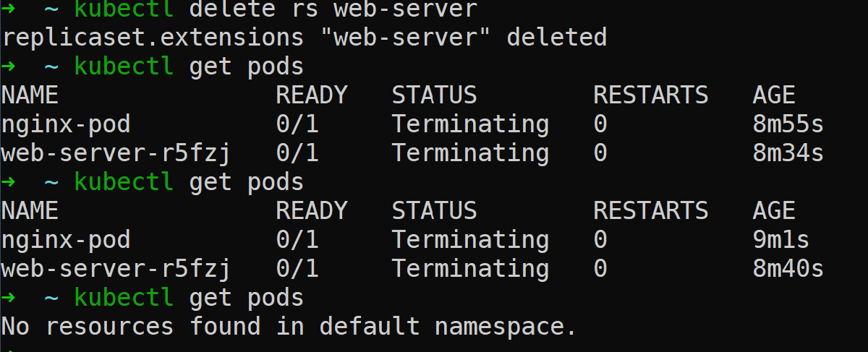Click the age value 9m1s
The height and width of the screenshot is (352, 868).
coord(780,240)
